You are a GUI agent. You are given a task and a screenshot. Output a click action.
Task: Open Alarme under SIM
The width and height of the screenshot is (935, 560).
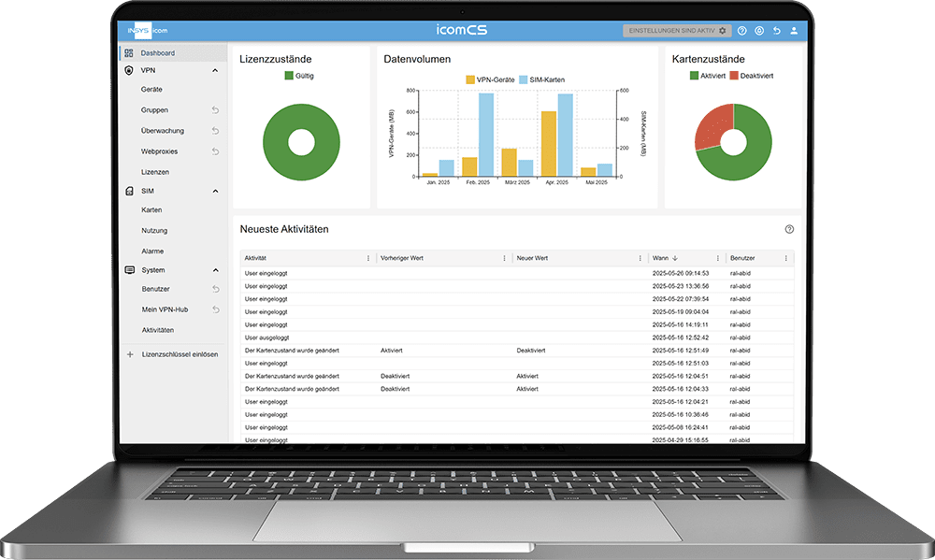pyautogui.click(x=152, y=251)
